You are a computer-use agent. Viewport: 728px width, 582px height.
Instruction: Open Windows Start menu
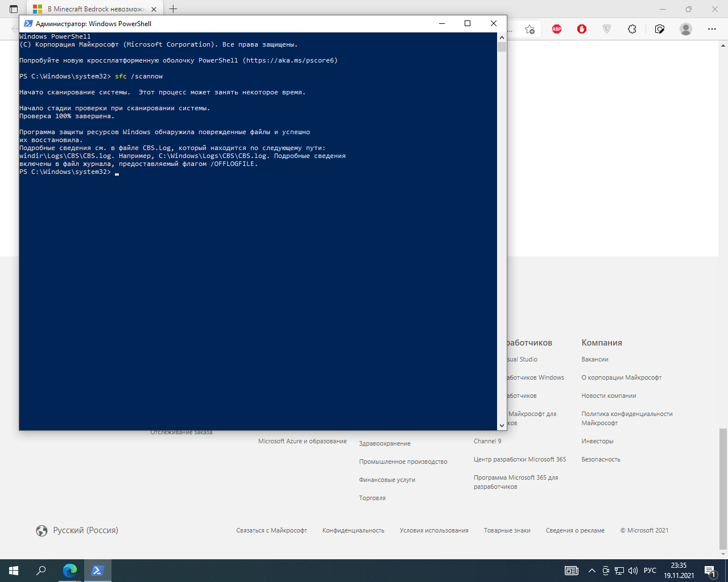click(14, 571)
